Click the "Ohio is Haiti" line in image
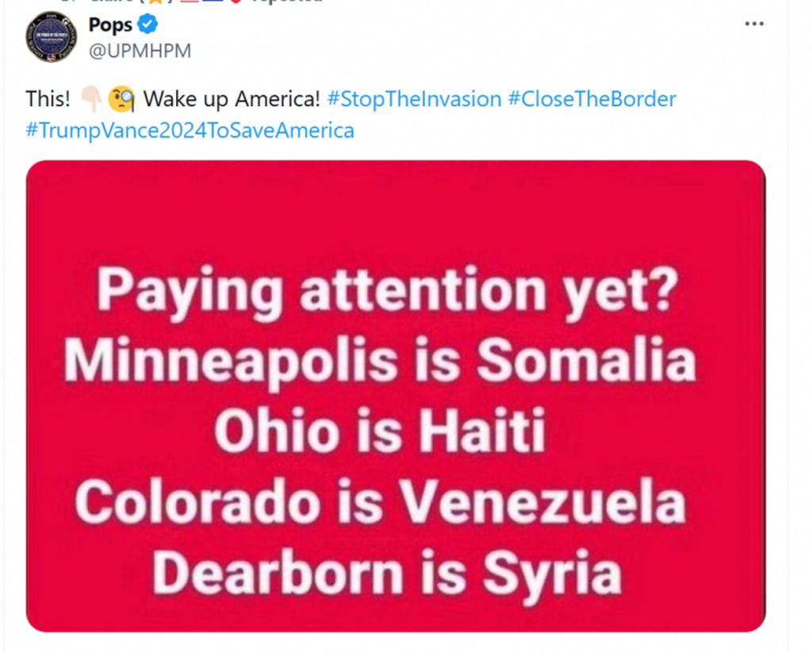The width and height of the screenshot is (812, 653). tap(380, 432)
